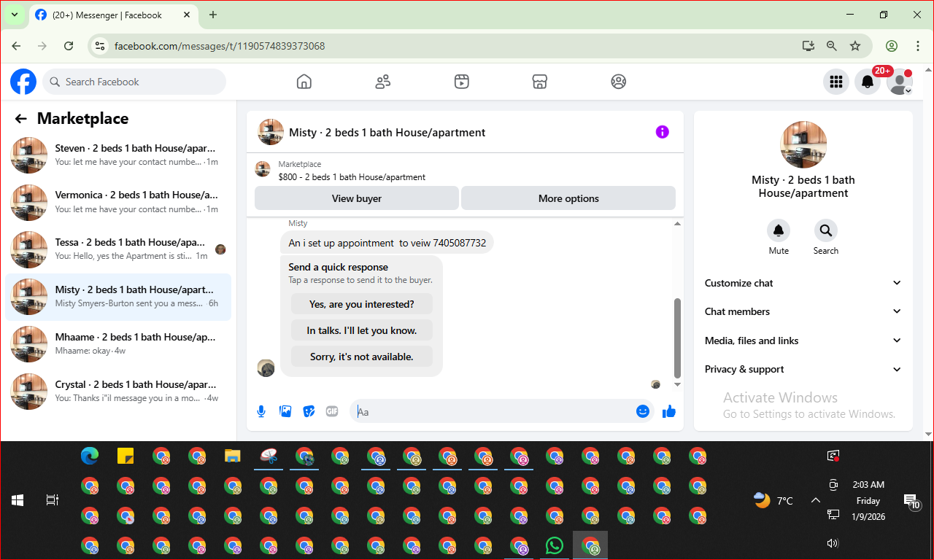
Task: Open Tessa's conversation
Action: point(118,250)
